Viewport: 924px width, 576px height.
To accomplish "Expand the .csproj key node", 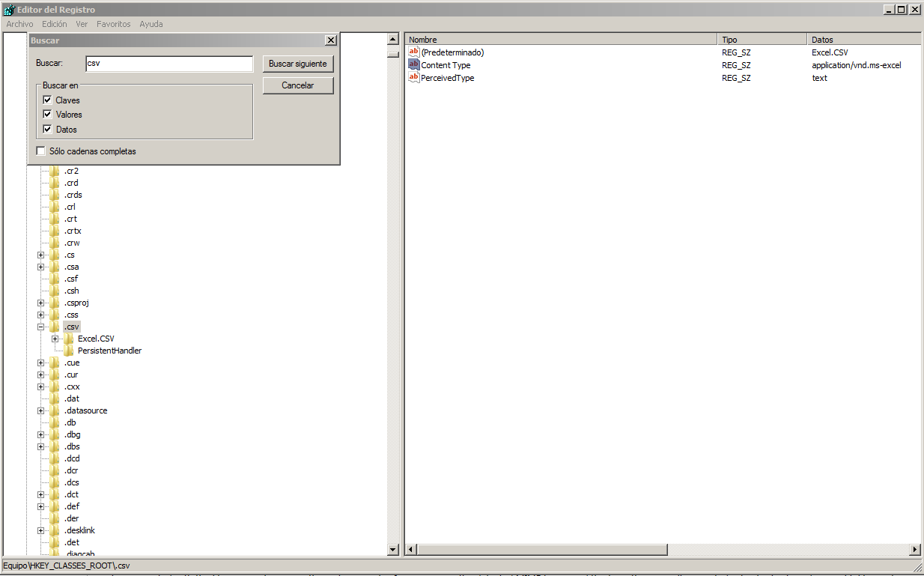I will [41, 303].
